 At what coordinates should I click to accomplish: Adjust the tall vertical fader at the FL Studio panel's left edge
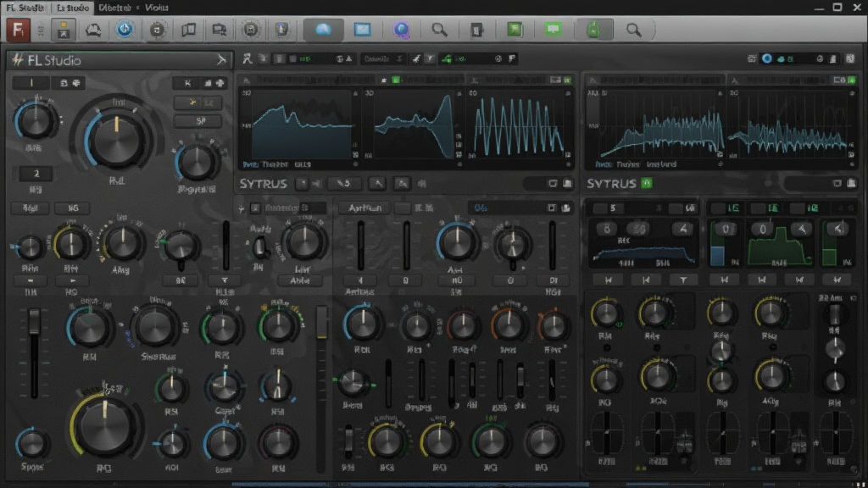[34, 353]
